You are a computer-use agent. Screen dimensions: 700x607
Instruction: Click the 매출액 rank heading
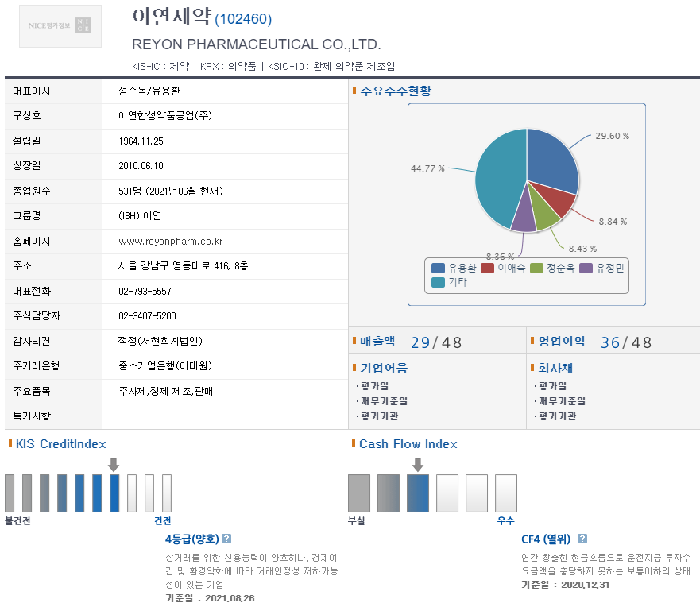click(x=377, y=342)
